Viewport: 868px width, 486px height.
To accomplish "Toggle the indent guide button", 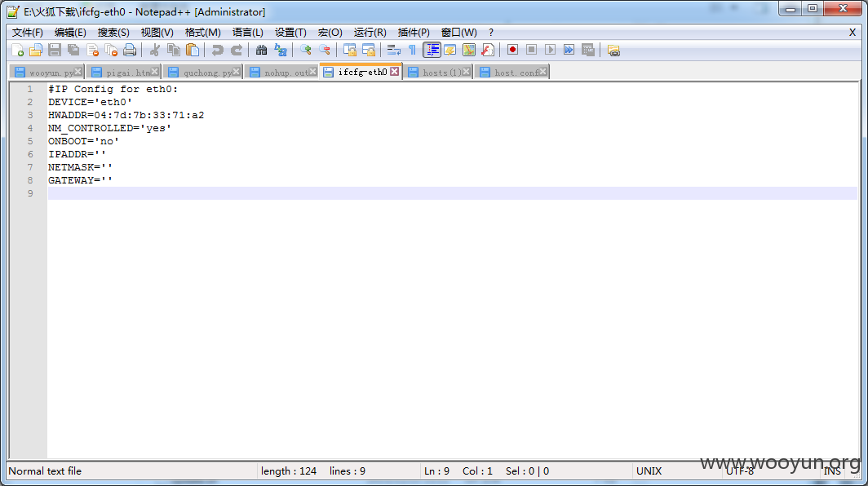I will [x=432, y=51].
